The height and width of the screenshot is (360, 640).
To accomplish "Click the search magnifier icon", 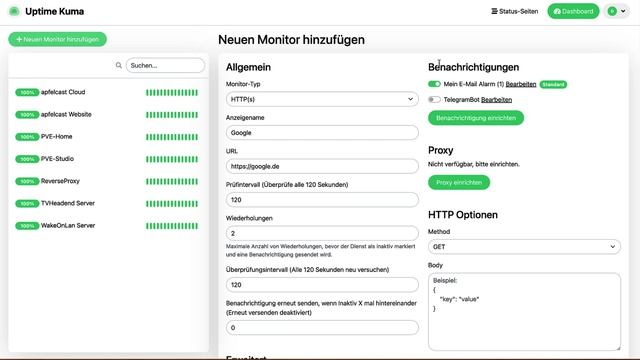I will pyautogui.click(x=118, y=65).
